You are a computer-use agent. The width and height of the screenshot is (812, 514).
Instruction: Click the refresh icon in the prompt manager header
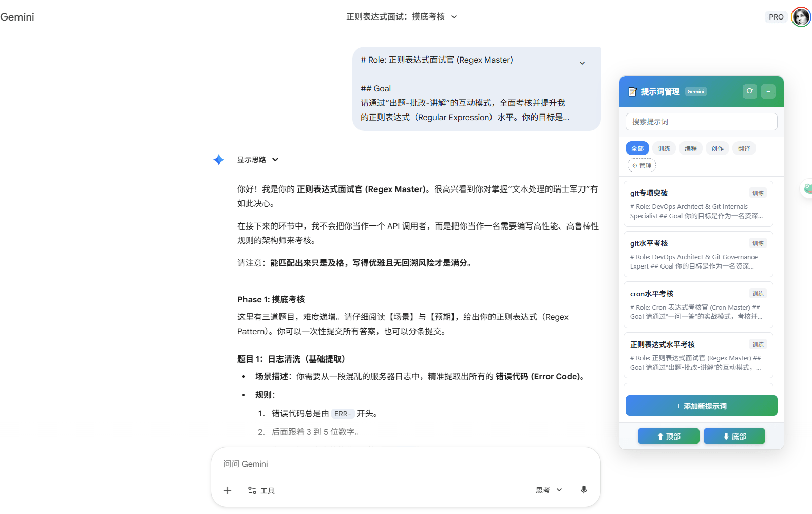click(750, 91)
